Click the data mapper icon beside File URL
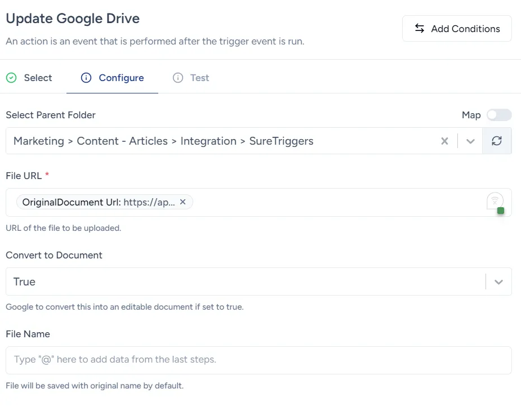The width and height of the screenshot is (521, 420). (x=495, y=200)
